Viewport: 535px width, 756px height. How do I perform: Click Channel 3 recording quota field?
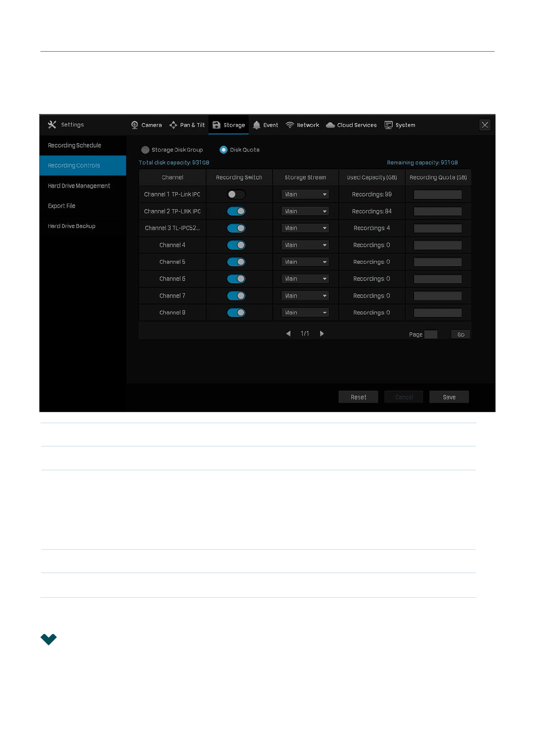point(438,229)
